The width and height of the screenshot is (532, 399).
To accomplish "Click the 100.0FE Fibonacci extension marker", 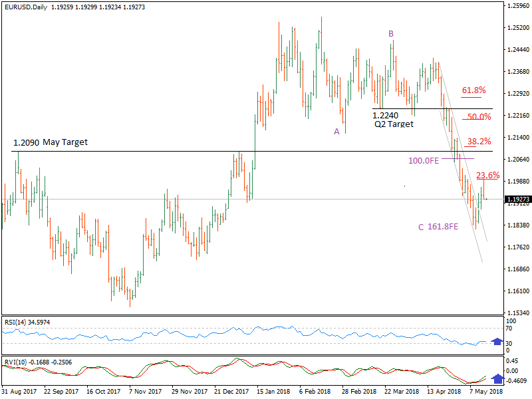I will coord(424,160).
